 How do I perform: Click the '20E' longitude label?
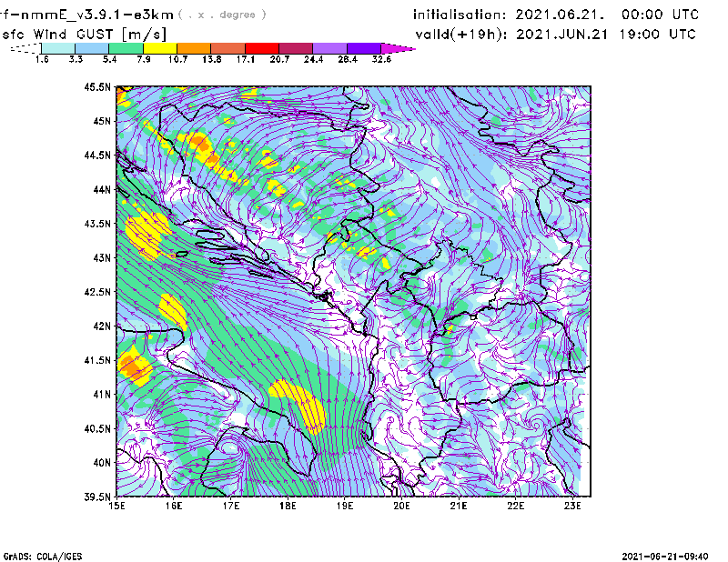[x=401, y=506]
